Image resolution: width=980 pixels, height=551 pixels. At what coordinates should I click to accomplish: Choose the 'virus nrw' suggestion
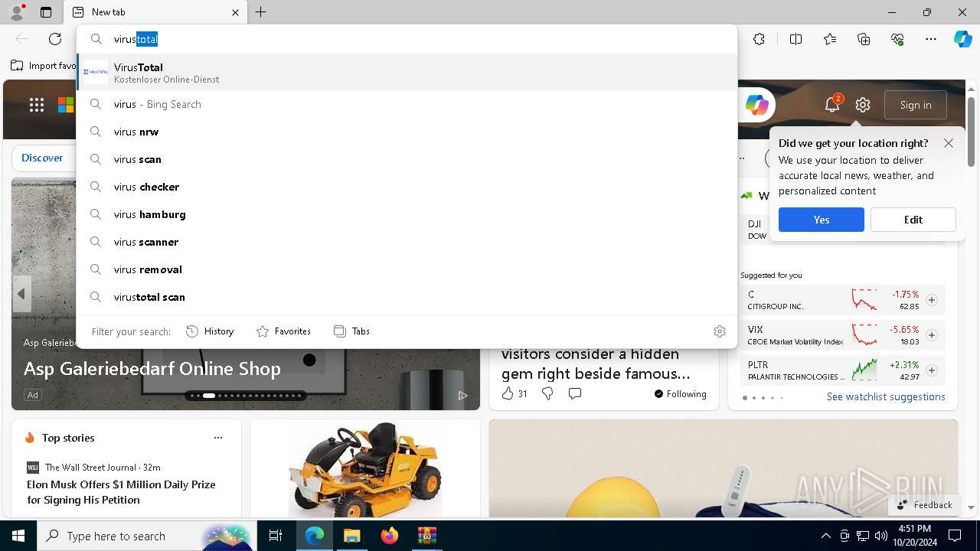pos(407,132)
